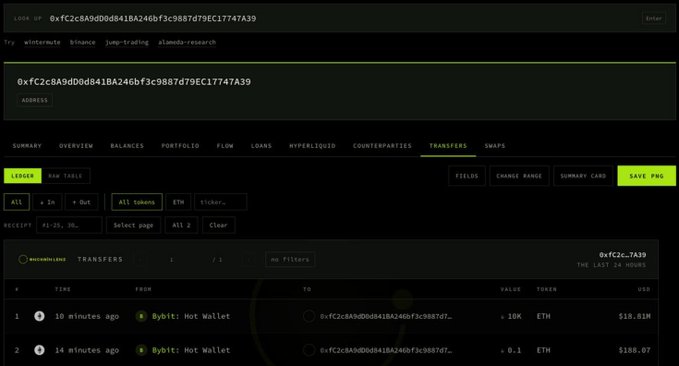This screenshot has height=366, width=679.
Task: Open Bybit: Hot Wallet in row 2
Action: pos(191,350)
